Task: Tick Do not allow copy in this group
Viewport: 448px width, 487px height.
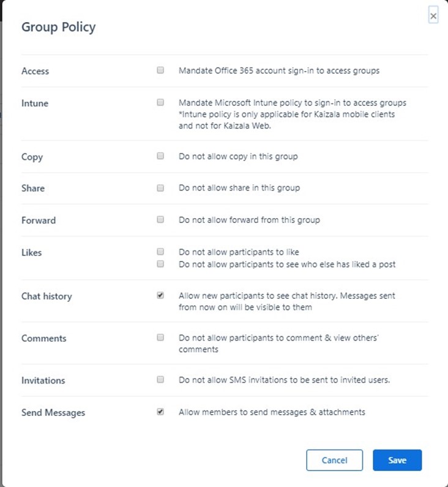Action: click(x=160, y=156)
